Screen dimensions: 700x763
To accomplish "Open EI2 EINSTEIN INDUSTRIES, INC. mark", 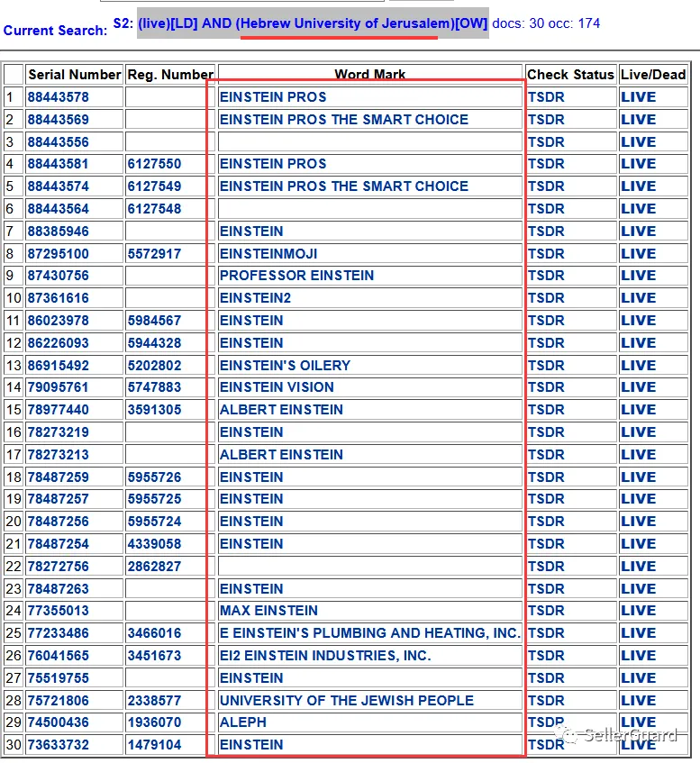I will pyautogui.click(x=325, y=656).
